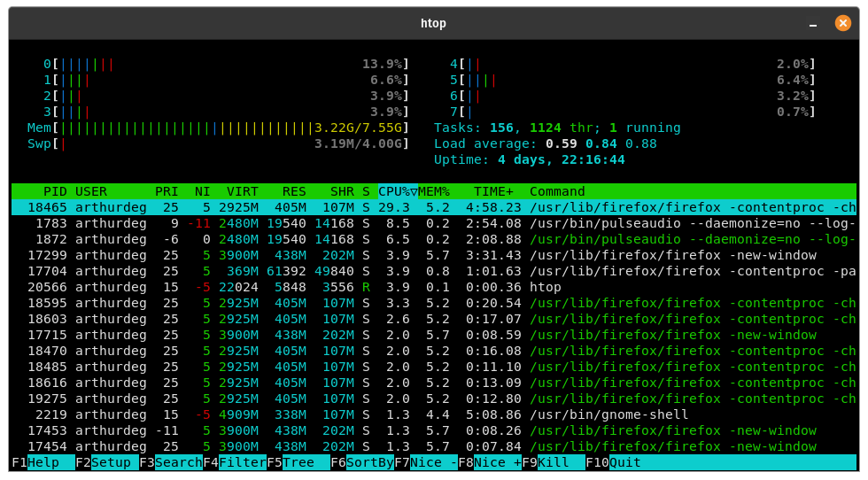Select firefox process with PID 17299
The height and width of the screenshot is (480, 868).
click(434, 255)
